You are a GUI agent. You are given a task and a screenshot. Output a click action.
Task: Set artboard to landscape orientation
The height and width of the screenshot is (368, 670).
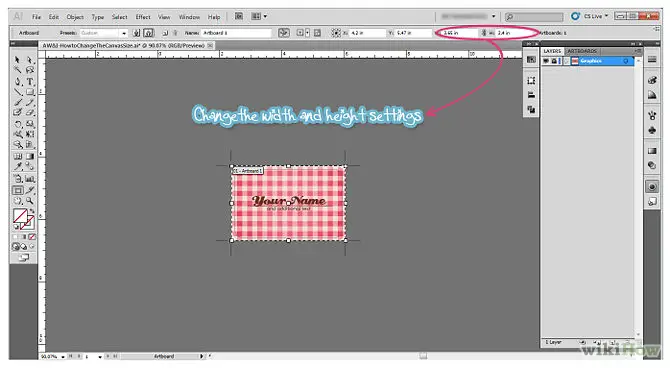(x=148, y=33)
